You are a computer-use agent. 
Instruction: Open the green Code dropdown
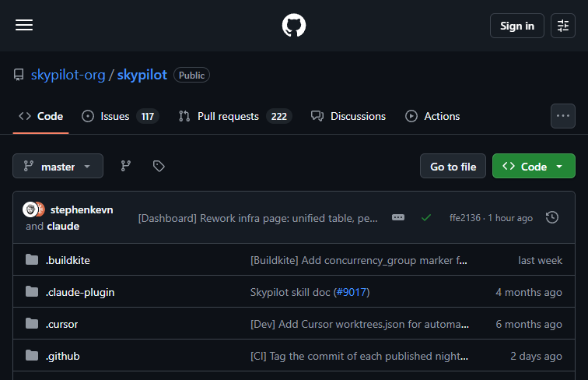coord(534,166)
